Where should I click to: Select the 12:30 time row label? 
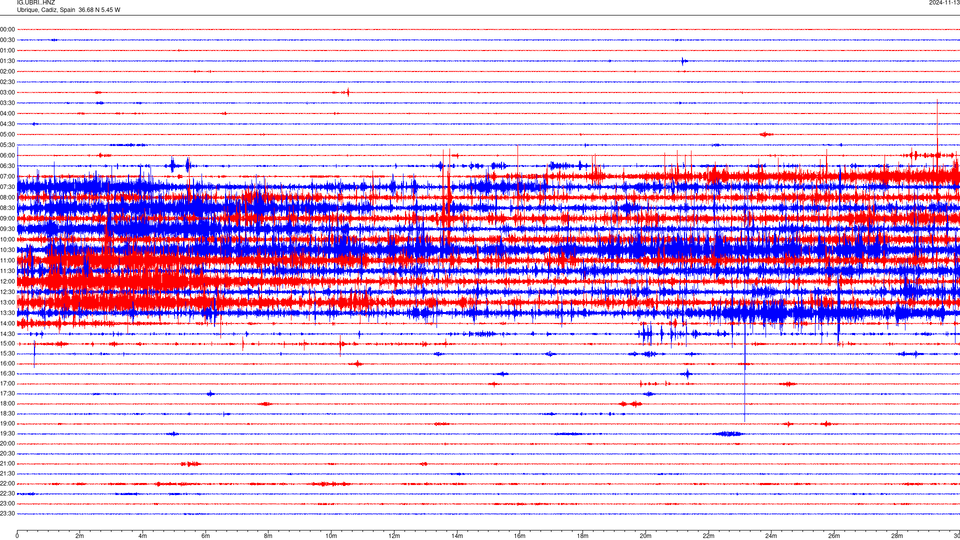point(7,292)
